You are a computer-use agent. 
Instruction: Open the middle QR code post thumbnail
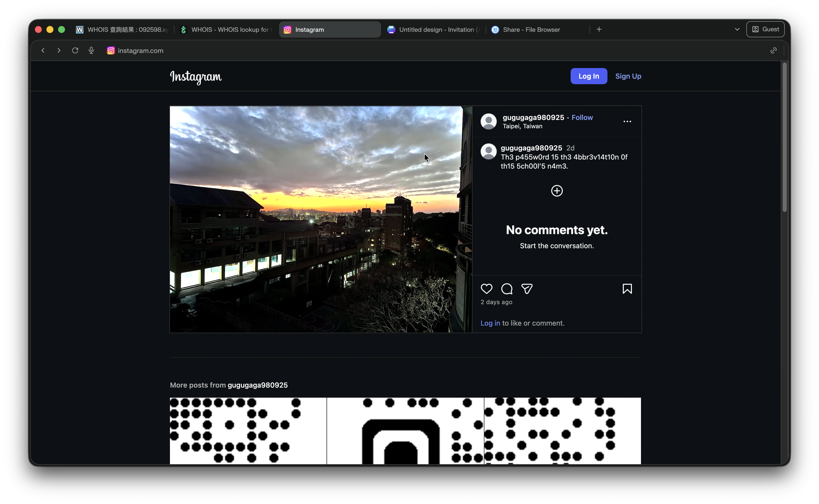click(405, 430)
